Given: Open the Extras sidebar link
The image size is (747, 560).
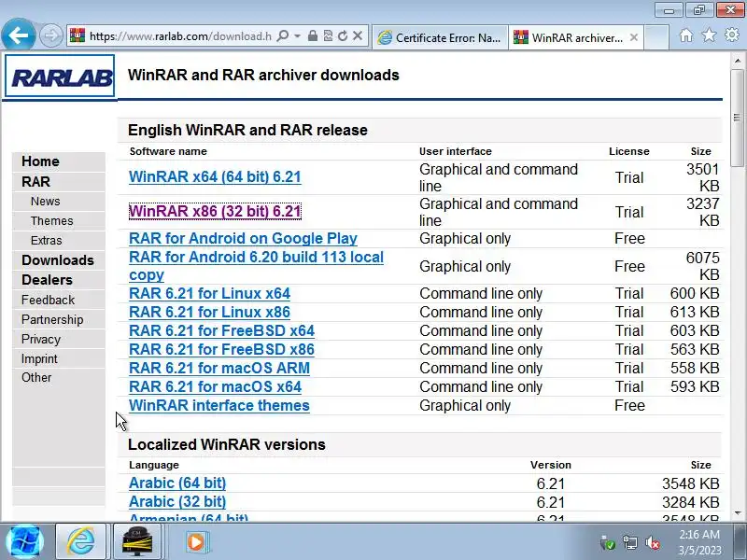Looking at the screenshot, I should [46, 241].
